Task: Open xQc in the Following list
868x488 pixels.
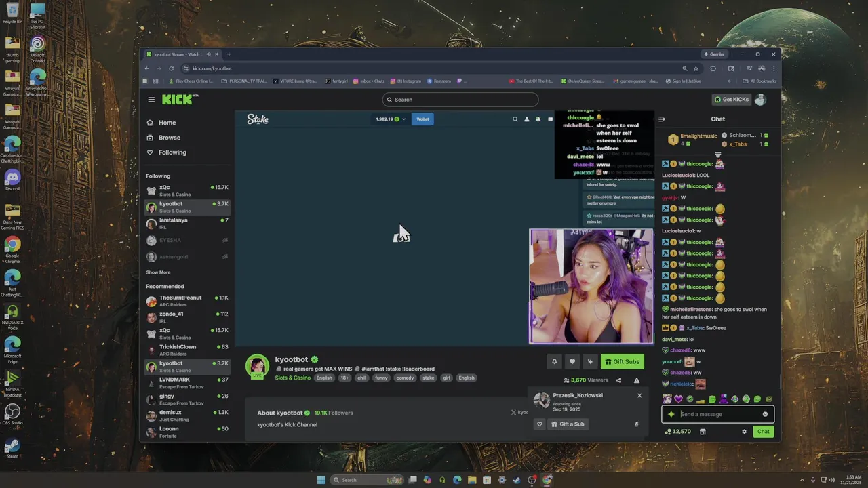Action: [188, 190]
